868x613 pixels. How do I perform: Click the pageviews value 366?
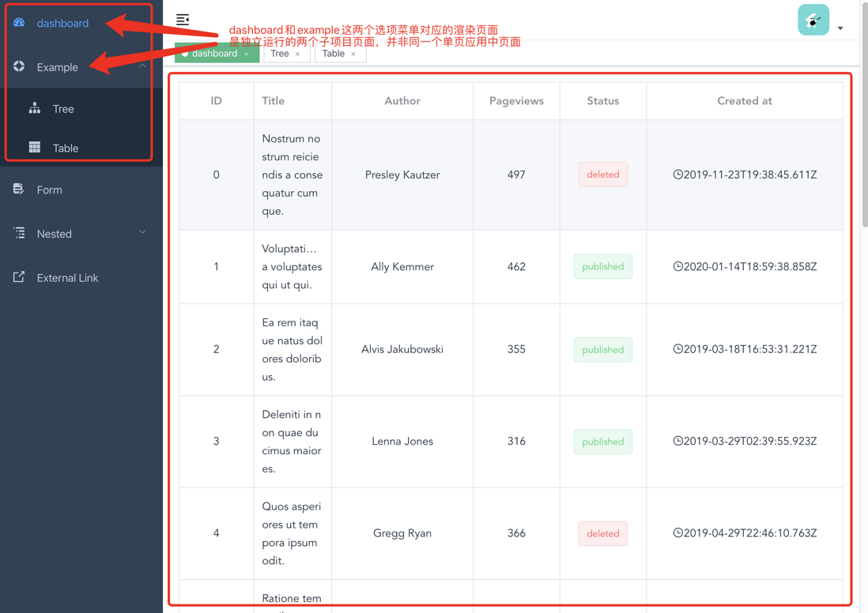pos(516,532)
